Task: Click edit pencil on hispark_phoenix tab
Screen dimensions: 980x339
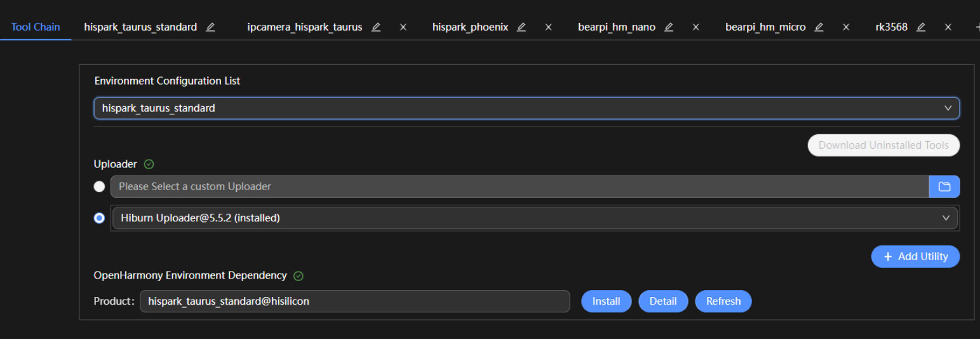Action: point(521,27)
